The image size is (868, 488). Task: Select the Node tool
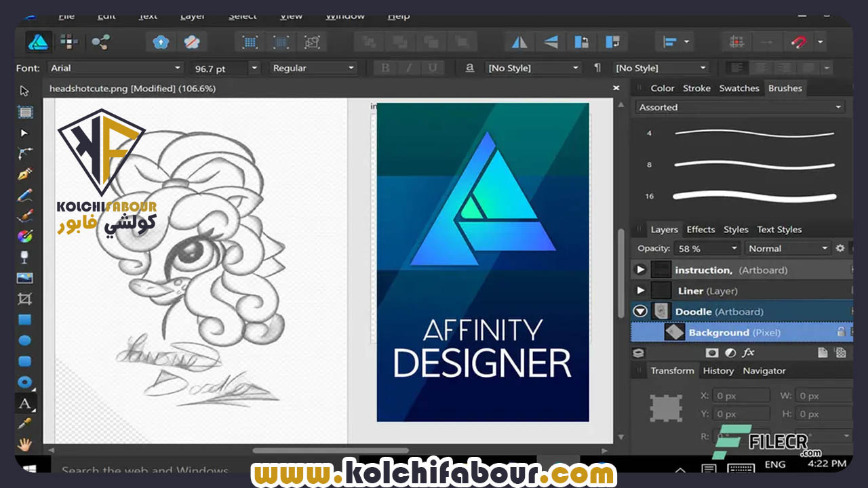24,133
